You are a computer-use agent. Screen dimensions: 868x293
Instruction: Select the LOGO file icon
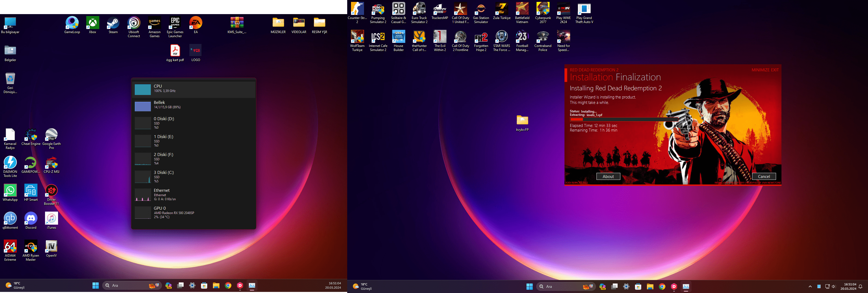pos(195,53)
